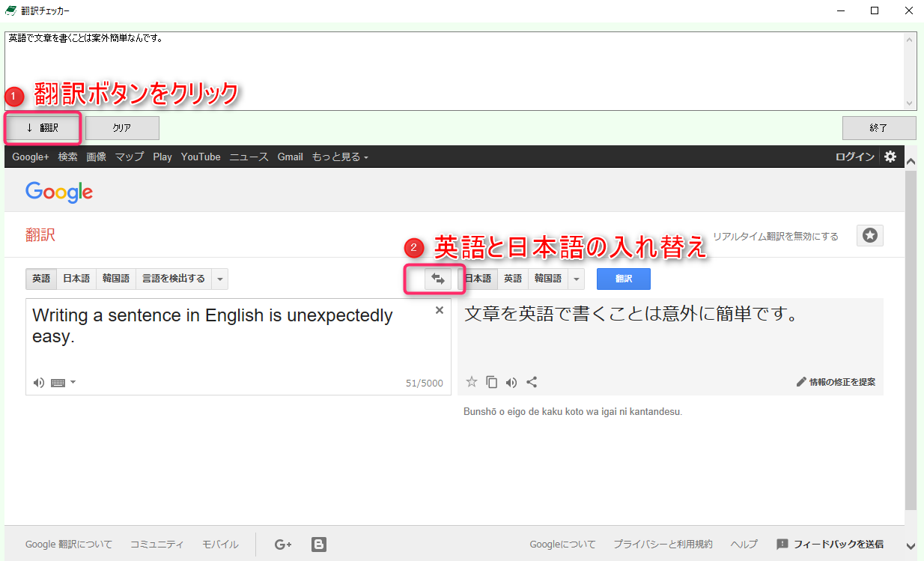
Task: Open the phrasebook star button near the real-time translation link
Action: (x=870, y=235)
